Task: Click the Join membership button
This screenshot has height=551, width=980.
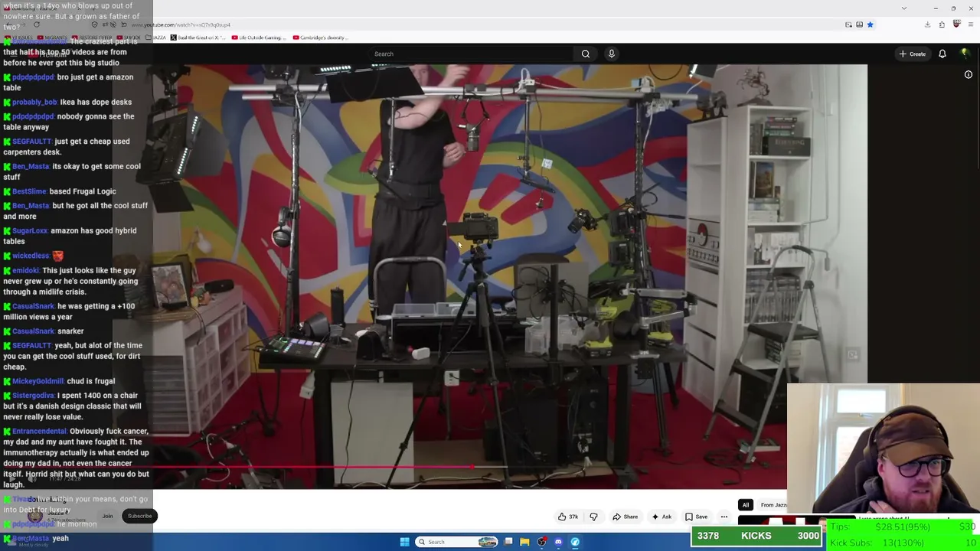Action: (x=107, y=516)
